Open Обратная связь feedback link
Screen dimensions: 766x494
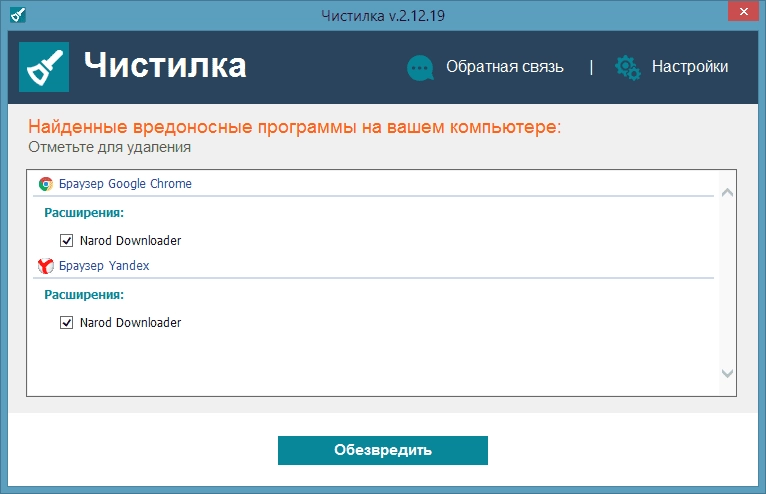coord(505,66)
